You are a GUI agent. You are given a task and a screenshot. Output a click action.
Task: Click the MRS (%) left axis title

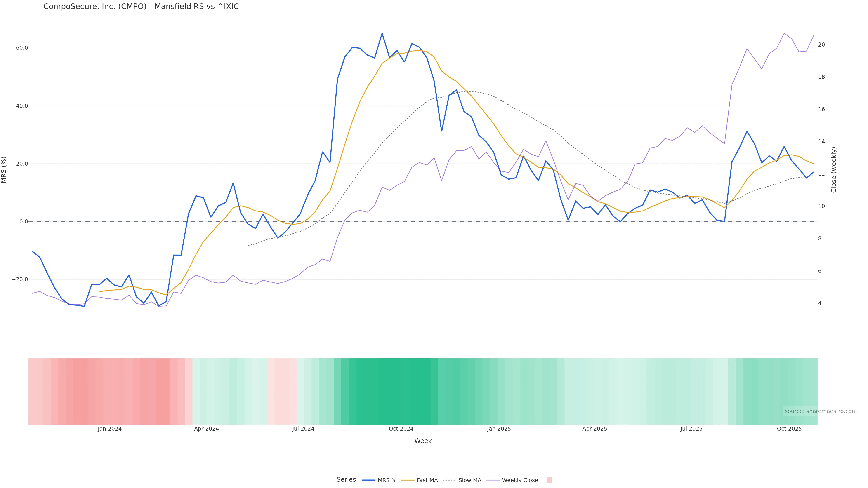point(4,170)
